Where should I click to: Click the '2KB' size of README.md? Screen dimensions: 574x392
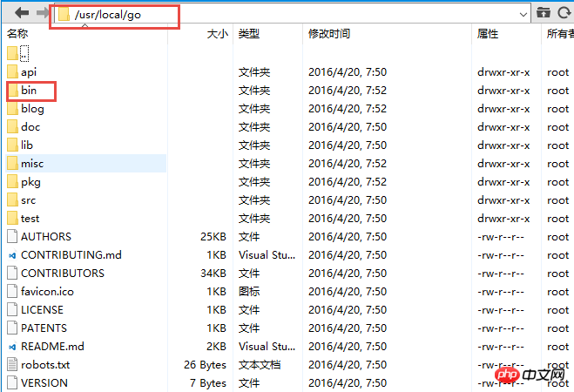(x=216, y=347)
